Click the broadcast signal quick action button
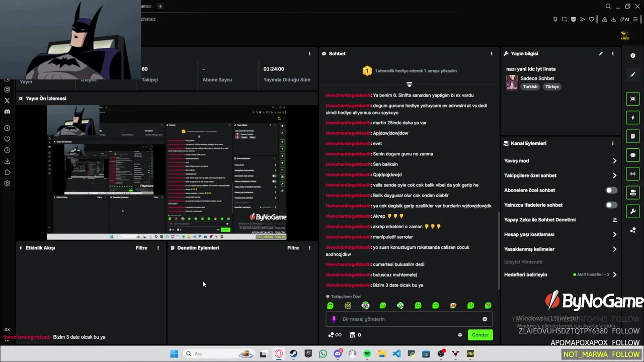 (633, 174)
